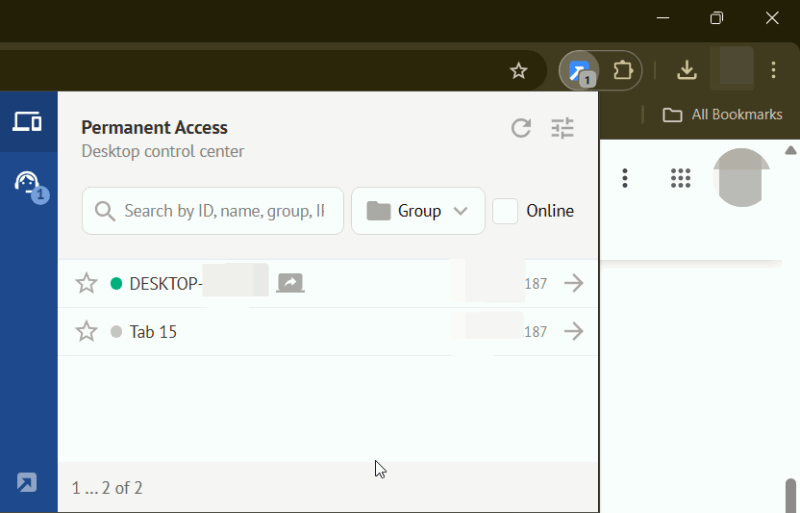Screen dimensions: 800x513
Task: Favorite the DESKTOP device with star
Action: coord(86,283)
